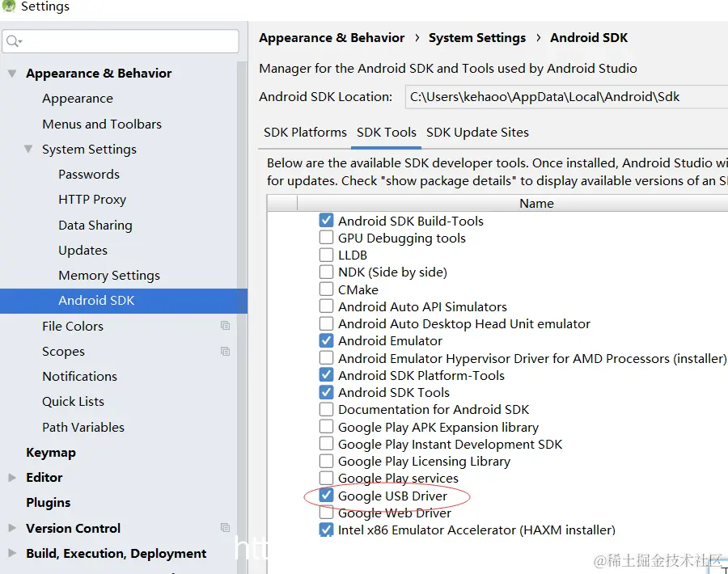Collapse the Appearance & Behavior section
The height and width of the screenshot is (574, 728).
12,74
